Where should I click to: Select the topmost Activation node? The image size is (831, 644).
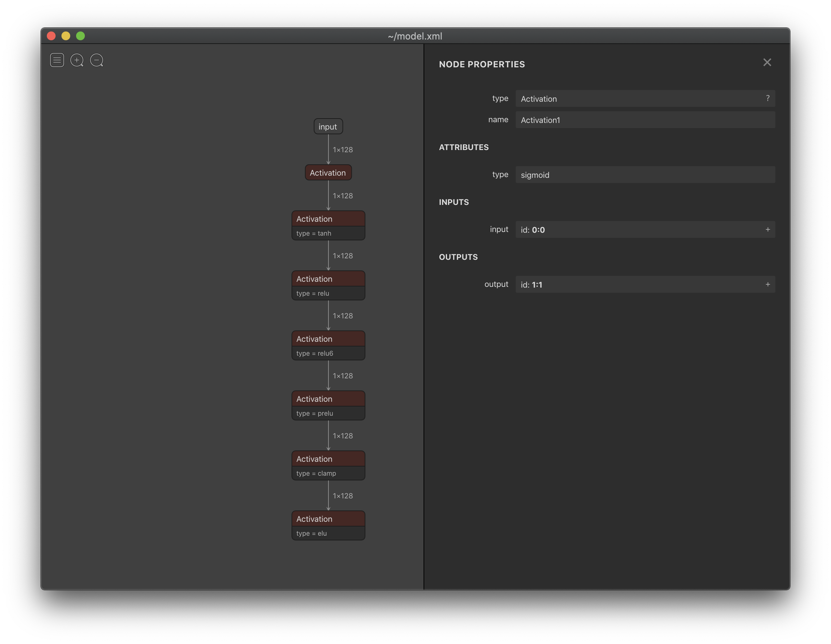tap(328, 172)
